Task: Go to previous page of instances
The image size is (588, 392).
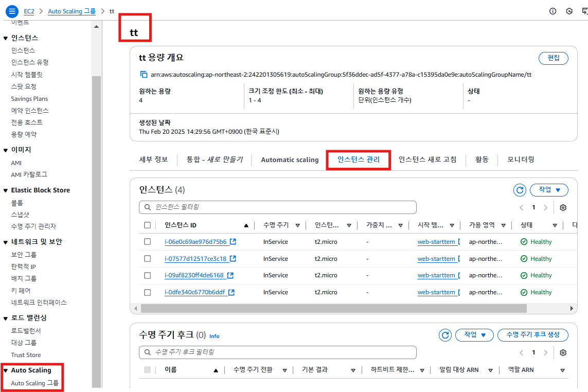Action: [x=521, y=207]
